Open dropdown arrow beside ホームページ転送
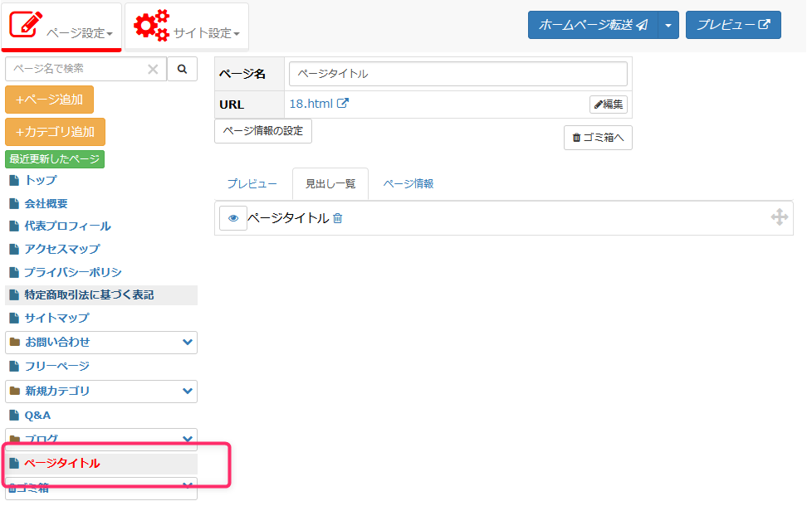812x506 pixels. tap(669, 25)
